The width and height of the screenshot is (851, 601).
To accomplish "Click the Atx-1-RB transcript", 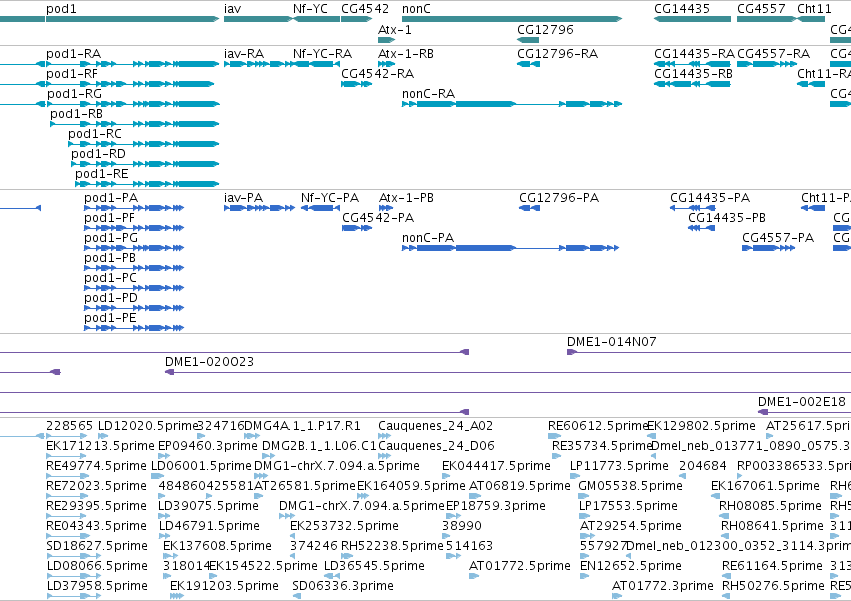I will tap(386, 64).
